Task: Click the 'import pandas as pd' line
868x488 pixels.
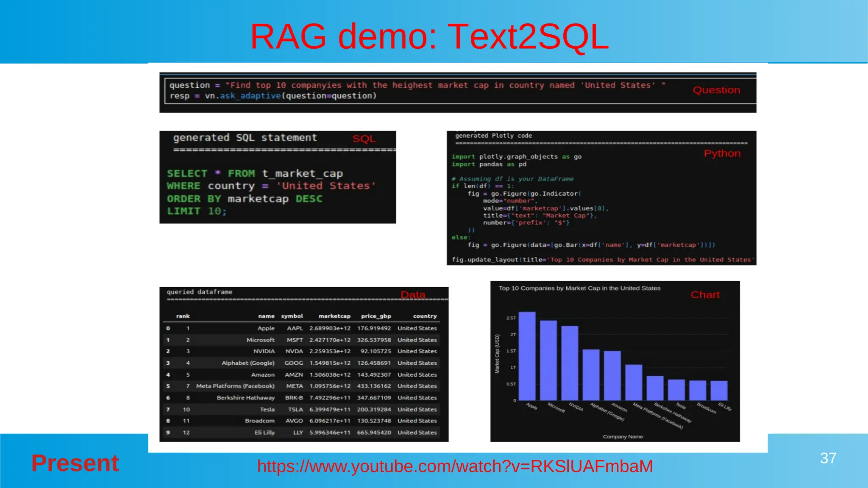Action: click(489, 164)
